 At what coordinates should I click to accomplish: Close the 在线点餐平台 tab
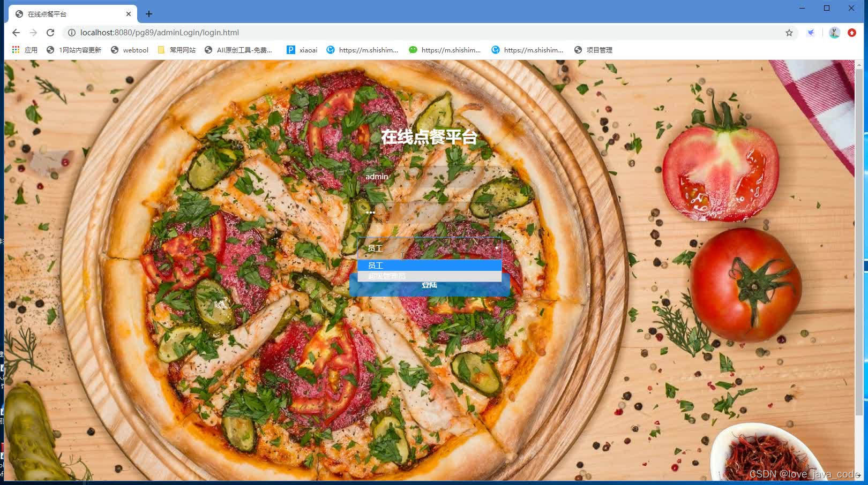coord(129,14)
